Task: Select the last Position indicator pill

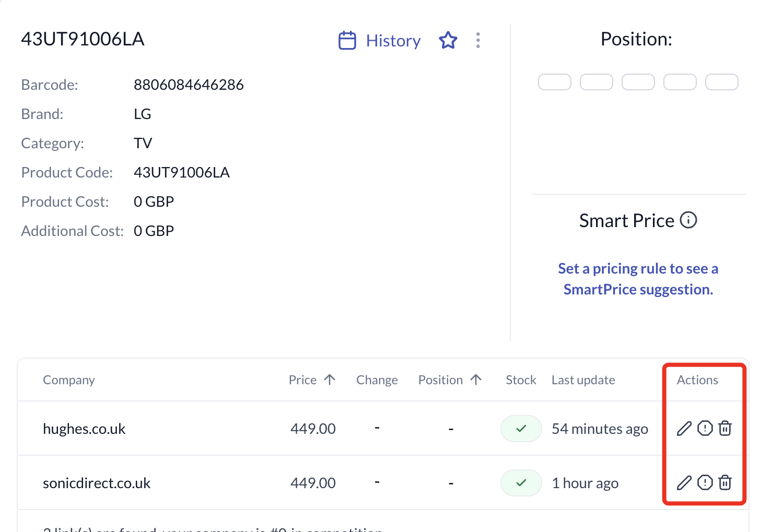Action: (722, 82)
